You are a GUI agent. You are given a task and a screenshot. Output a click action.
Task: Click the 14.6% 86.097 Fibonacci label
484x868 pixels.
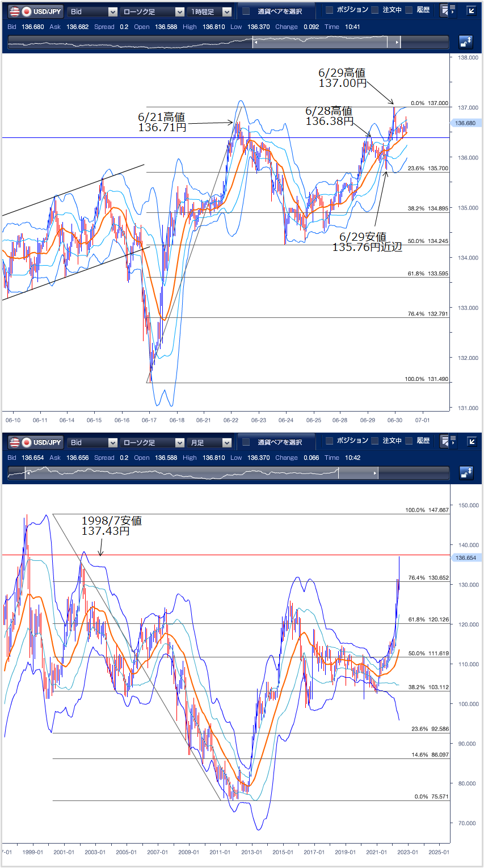430,755
